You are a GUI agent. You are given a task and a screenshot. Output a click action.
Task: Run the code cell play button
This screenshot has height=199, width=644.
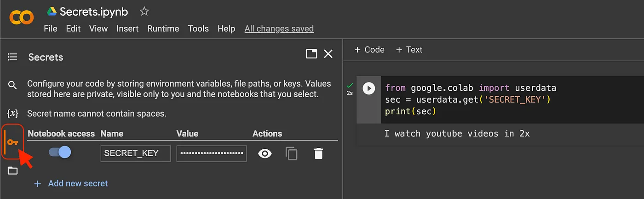[x=369, y=88]
